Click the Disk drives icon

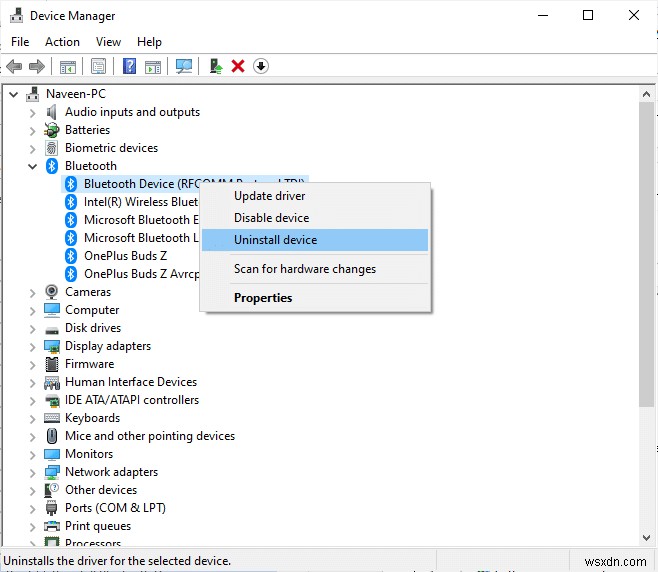tap(52, 329)
